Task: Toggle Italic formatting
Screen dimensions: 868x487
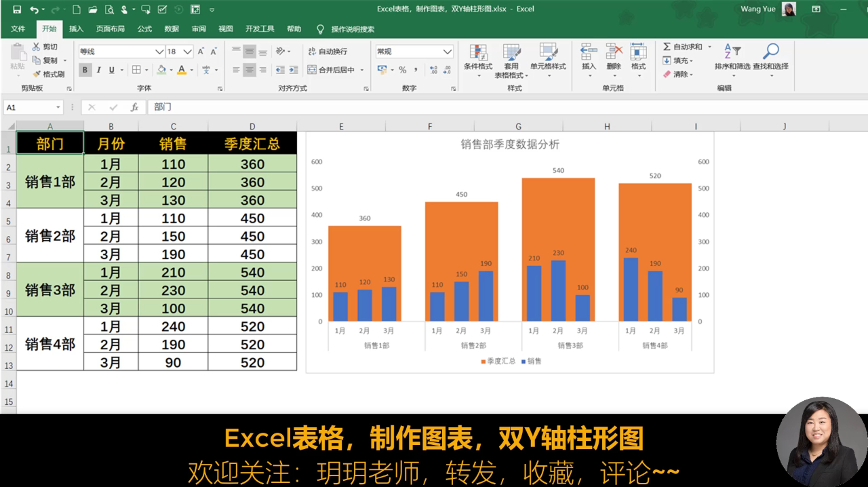Action: (x=98, y=70)
